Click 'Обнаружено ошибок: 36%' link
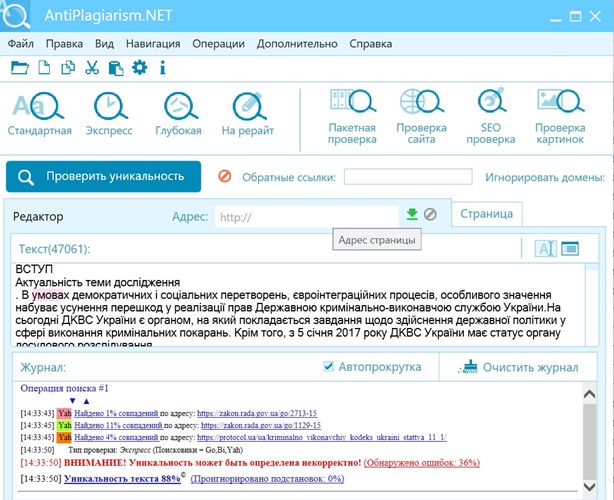This screenshot has height=500, width=614. click(422, 463)
